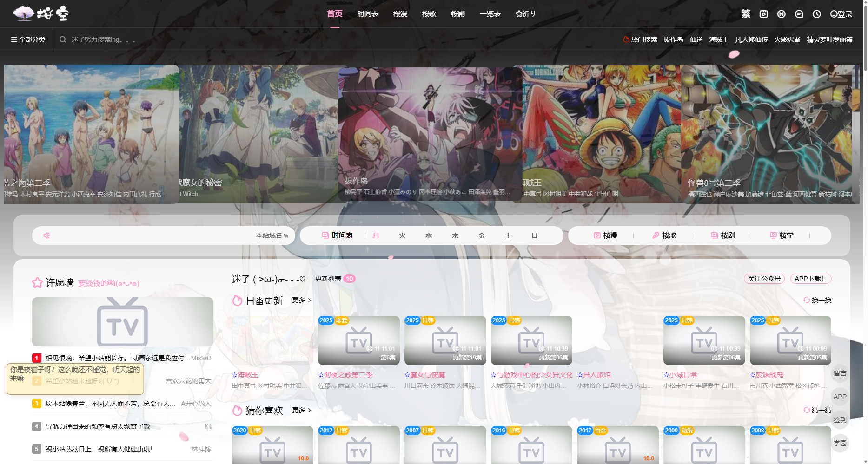The width and height of the screenshot is (868, 464).
Task: Click the 猜一猜 refresh icon
Action: [807, 410]
